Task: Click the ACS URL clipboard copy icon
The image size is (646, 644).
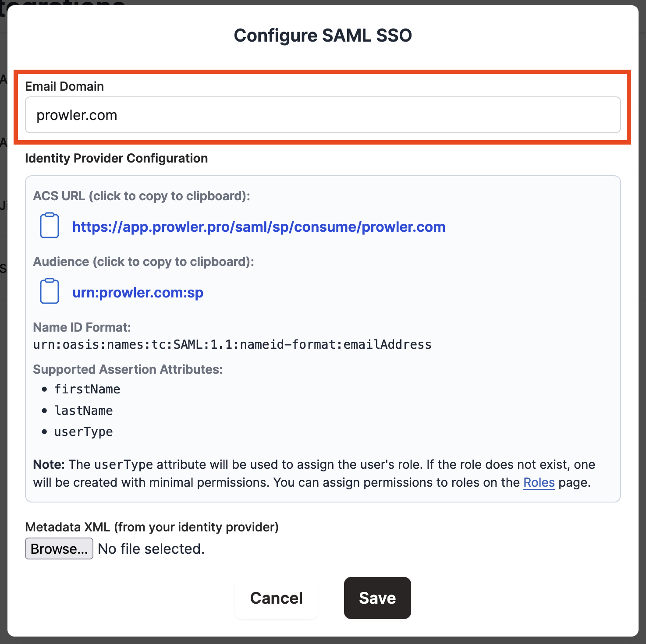Action: click(50, 226)
